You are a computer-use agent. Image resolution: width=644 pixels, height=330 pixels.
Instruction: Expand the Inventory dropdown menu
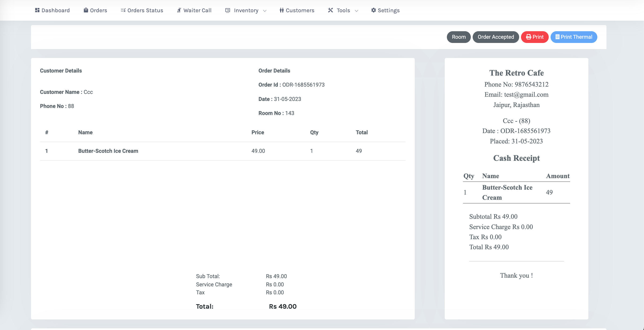(x=245, y=10)
